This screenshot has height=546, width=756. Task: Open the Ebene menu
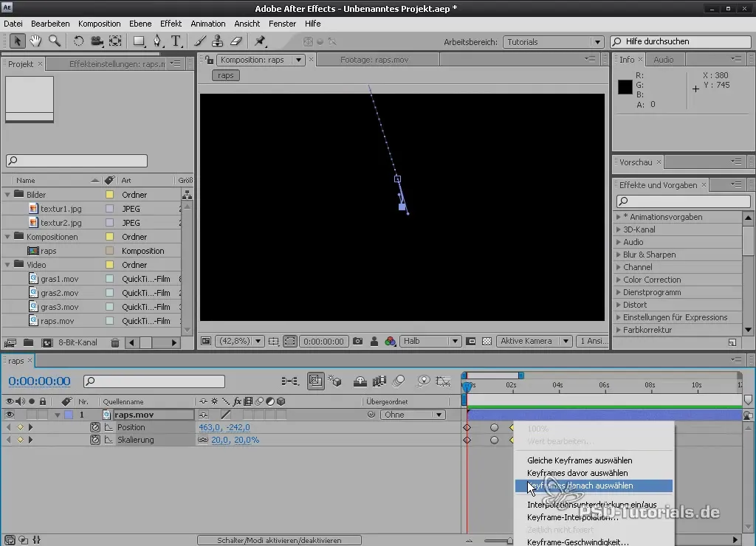(140, 24)
